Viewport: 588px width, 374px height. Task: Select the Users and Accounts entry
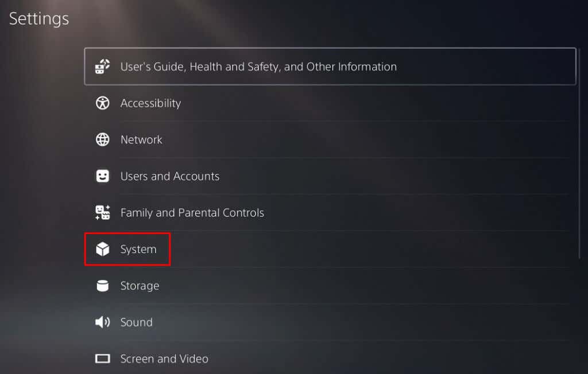point(170,176)
